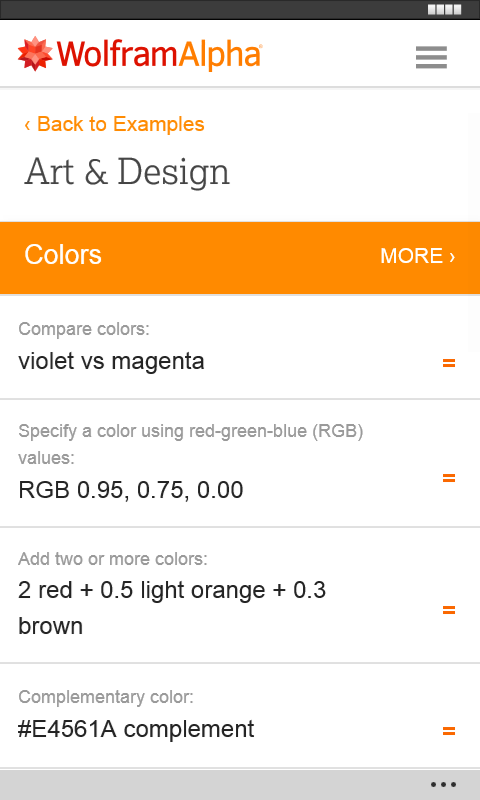
Task: Click the Add two or more colors caption
Action: click(113, 559)
